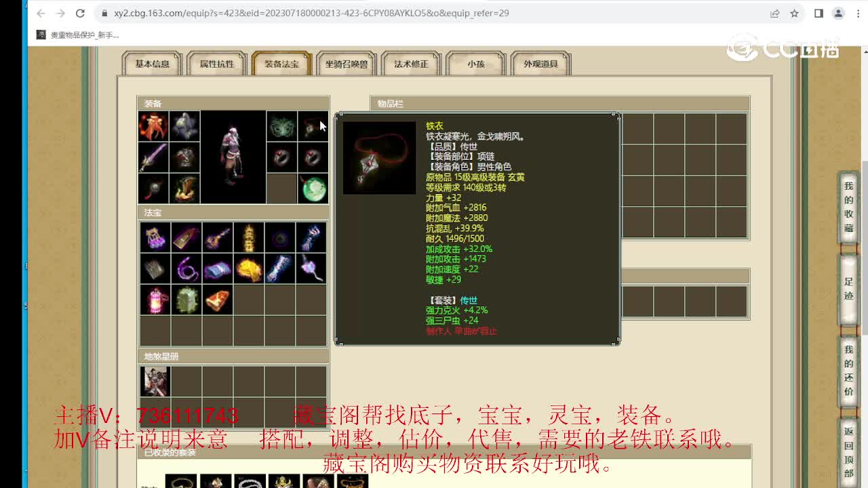Click the share page icon
Viewport: 868px width, 488px height.
pyautogui.click(x=774, y=13)
